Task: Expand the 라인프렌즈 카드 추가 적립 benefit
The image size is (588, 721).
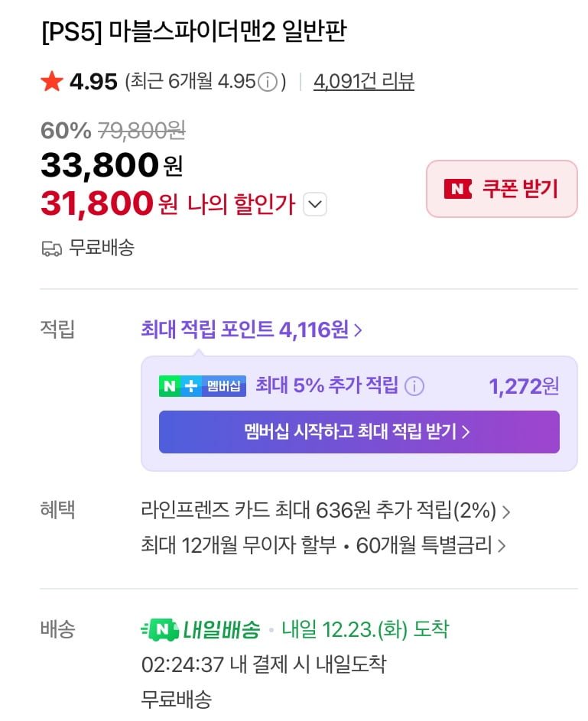Action: coord(326,510)
